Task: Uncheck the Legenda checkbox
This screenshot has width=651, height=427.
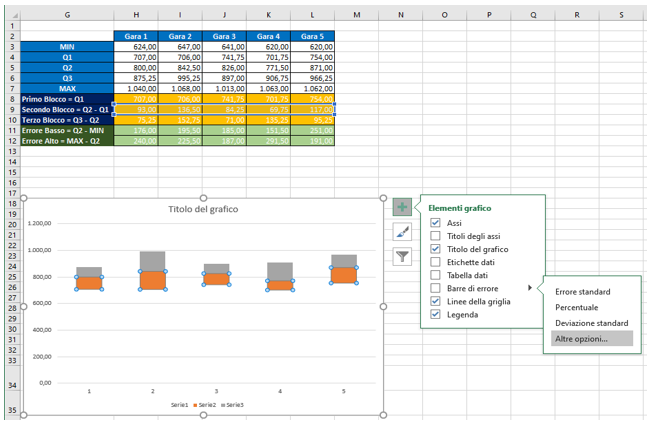Action: click(x=435, y=314)
